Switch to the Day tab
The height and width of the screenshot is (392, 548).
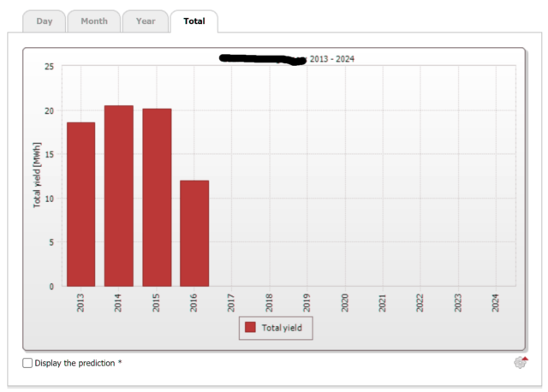coord(44,21)
